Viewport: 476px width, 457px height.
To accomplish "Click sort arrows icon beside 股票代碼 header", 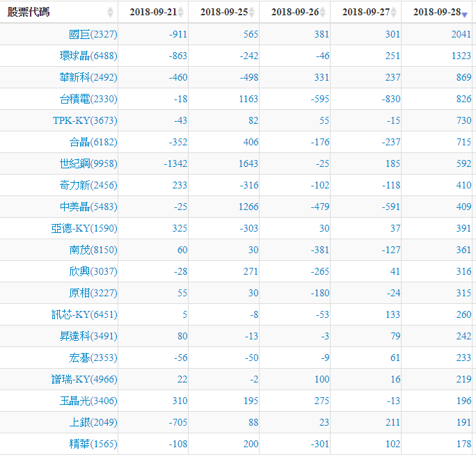I will pos(110,13).
